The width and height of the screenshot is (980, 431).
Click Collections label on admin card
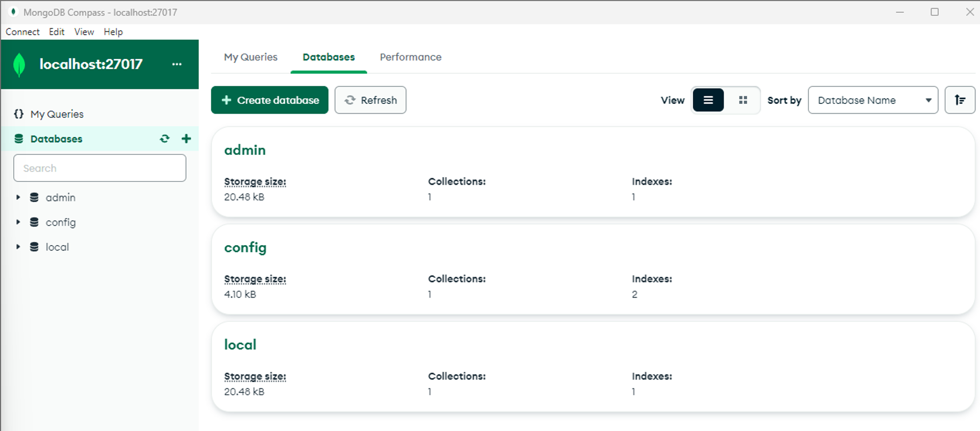pyautogui.click(x=457, y=181)
